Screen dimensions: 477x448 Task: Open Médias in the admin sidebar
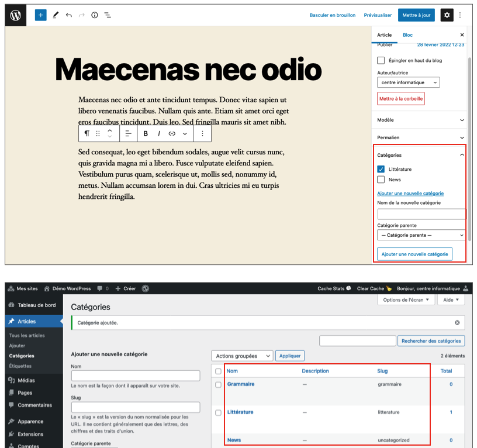point(26,380)
